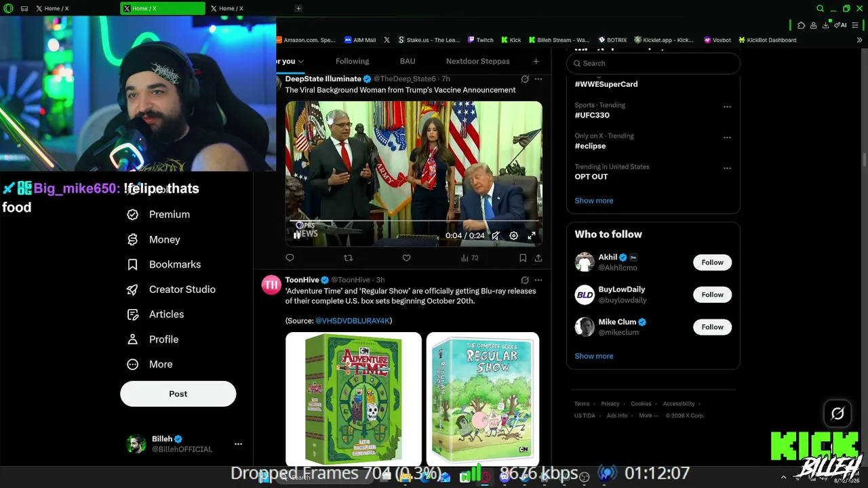Open Premium in X sidebar
868x488 pixels.
(x=159, y=214)
